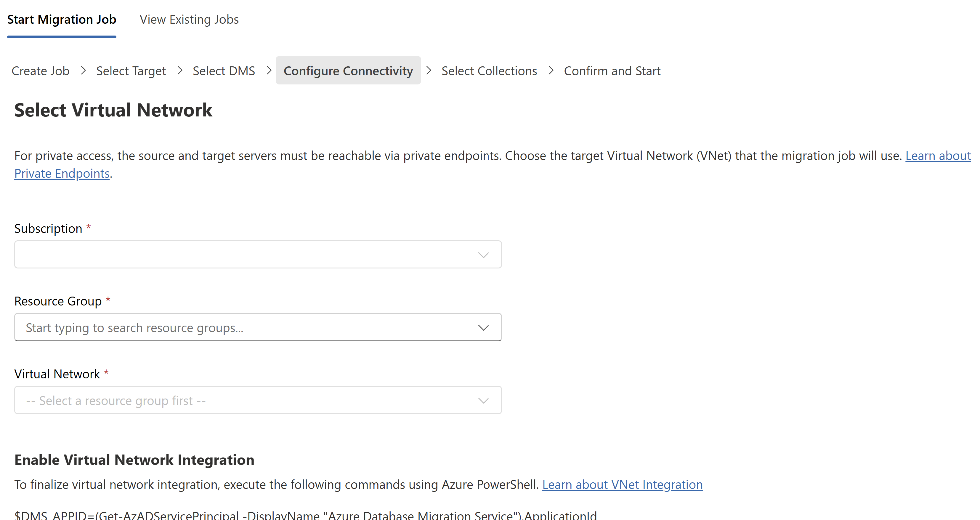The height and width of the screenshot is (520, 980).
Task: Open Learn about Private Endpoints link
Action: tap(62, 174)
